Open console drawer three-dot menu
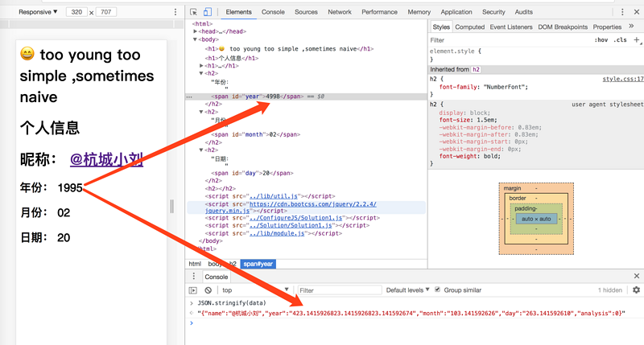Viewport: 644px width, 345px height. (x=194, y=277)
